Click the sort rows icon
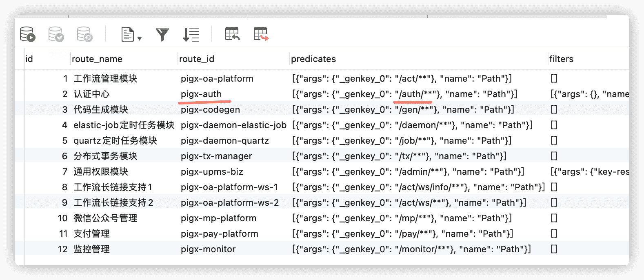This screenshot has width=644, height=280. pyautogui.click(x=191, y=34)
